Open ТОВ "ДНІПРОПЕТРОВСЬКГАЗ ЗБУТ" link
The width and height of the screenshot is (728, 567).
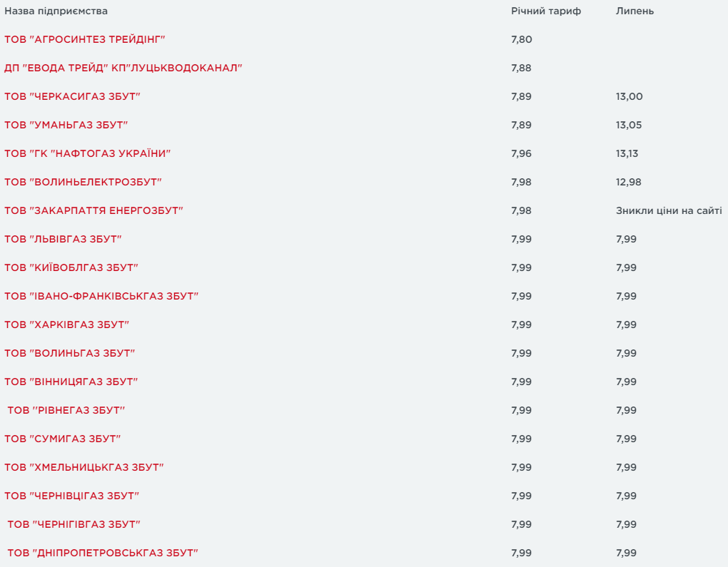[102, 553]
